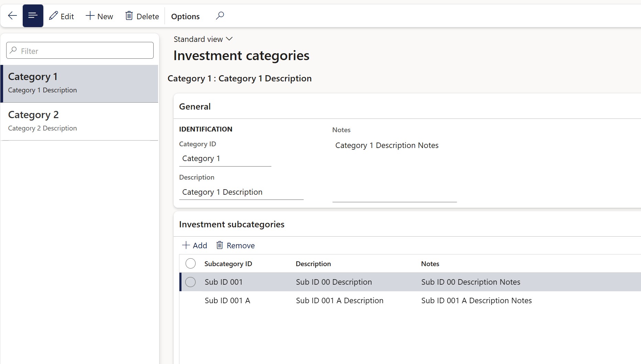This screenshot has height=364, width=641.
Task: Click the 'Sub ID 001' cell
Action: [x=224, y=282]
